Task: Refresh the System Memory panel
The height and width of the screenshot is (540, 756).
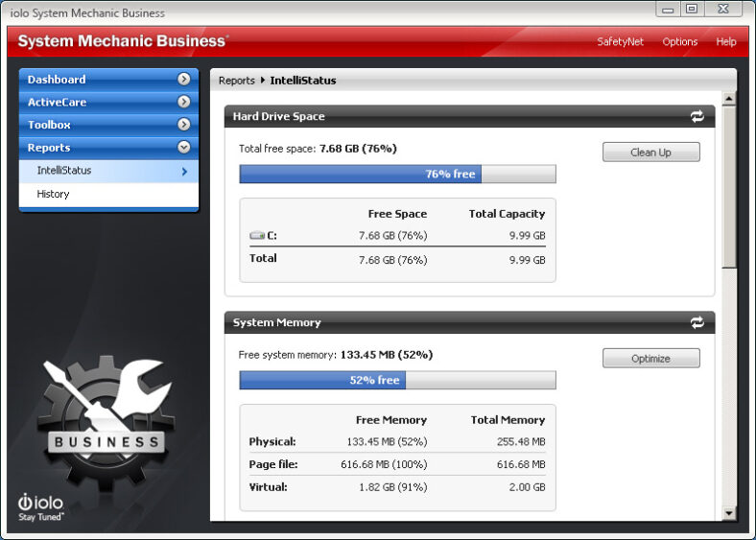Action: 697,322
